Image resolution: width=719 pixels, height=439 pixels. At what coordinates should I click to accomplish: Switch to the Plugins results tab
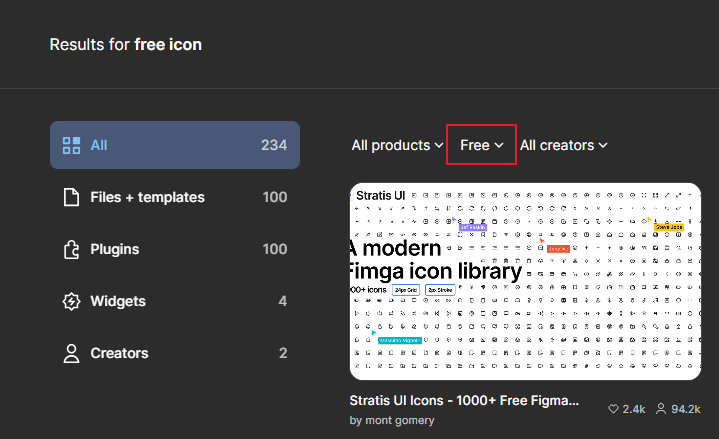(175, 249)
